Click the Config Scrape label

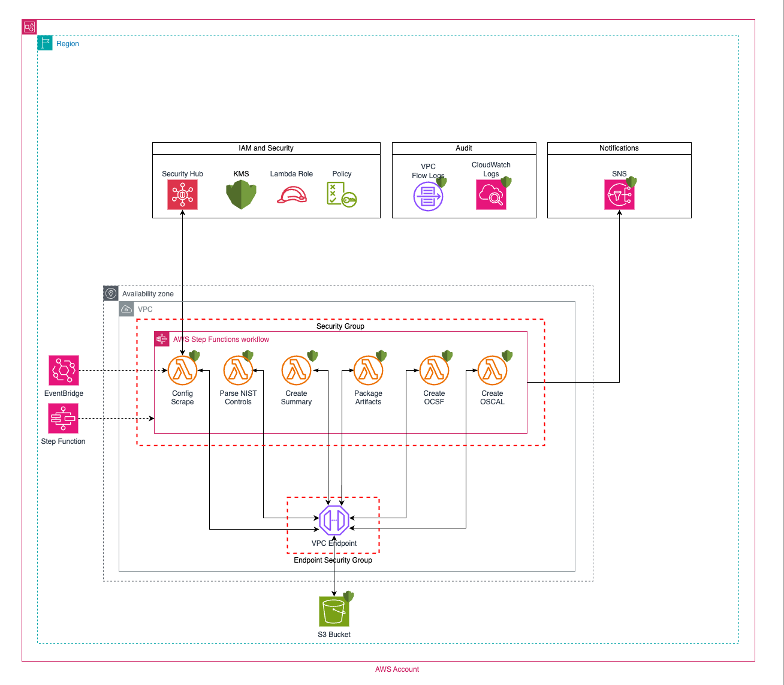click(x=182, y=398)
